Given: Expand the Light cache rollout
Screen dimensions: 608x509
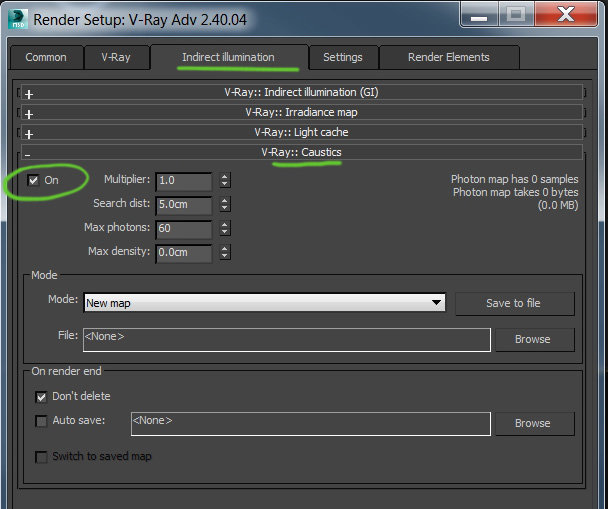Looking at the screenshot, I should click(x=302, y=133).
